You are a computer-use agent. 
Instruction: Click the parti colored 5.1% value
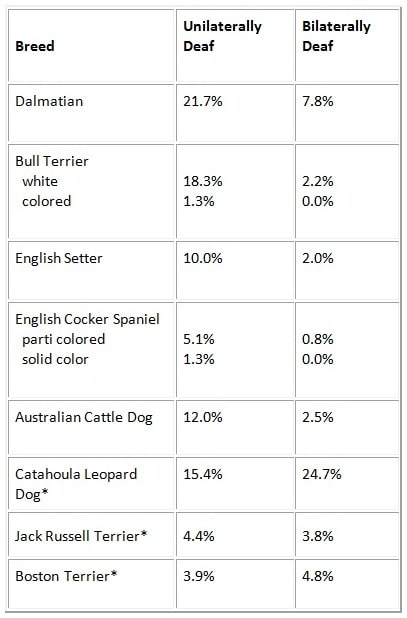point(199,339)
